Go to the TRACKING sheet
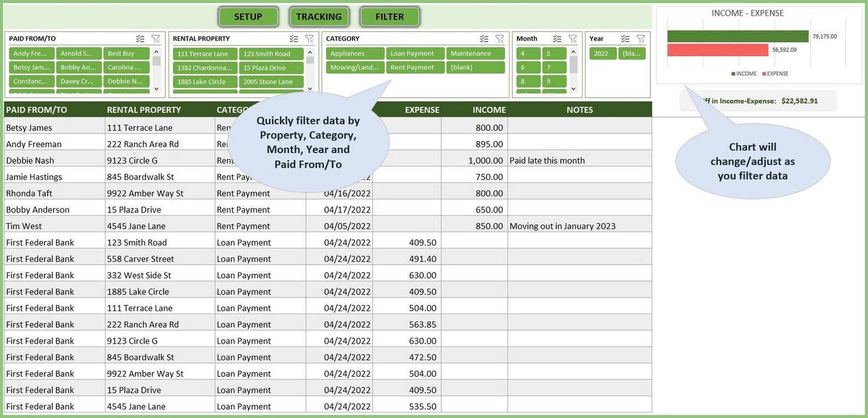 click(x=319, y=17)
